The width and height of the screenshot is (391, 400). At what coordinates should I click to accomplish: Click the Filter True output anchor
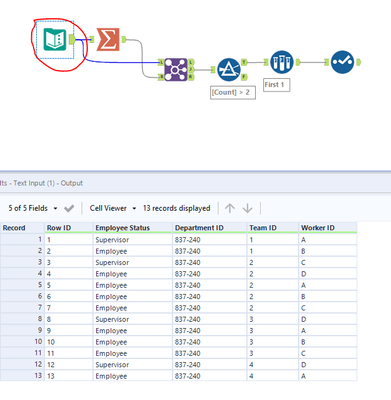pyautogui.click(x=244, y=62)
